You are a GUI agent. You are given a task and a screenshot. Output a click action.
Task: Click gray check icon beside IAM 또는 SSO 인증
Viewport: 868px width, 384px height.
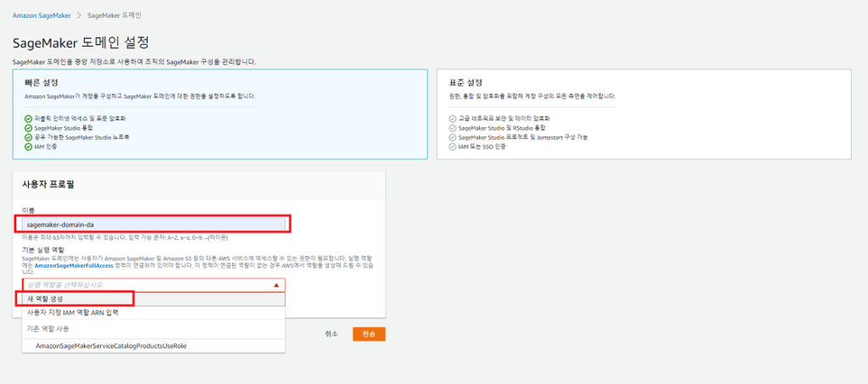tap(453, 147)
